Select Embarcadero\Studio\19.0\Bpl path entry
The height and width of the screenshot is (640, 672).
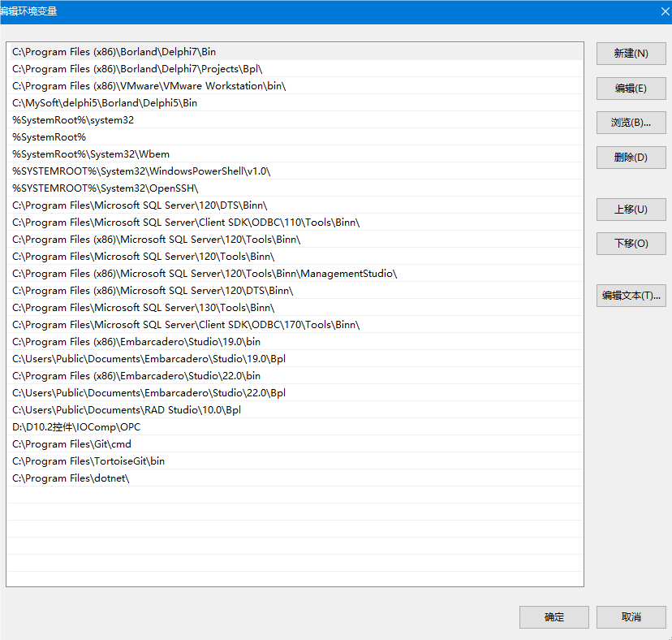tap(295, 359)
